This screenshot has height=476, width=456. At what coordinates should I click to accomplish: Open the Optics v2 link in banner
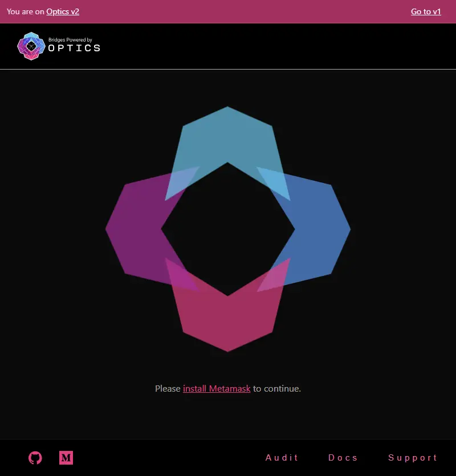(63, 11)
